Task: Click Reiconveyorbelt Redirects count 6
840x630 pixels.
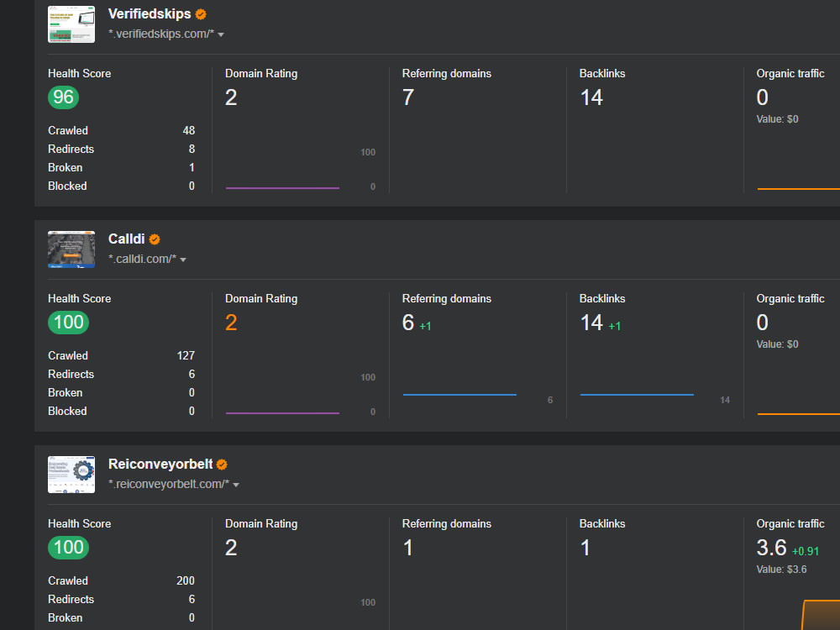Action: (192, 599)
